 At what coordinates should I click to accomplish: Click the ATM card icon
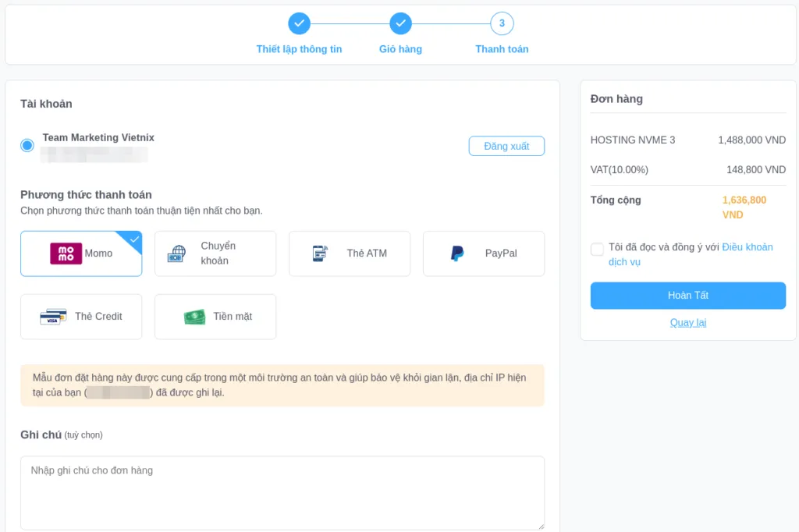coord(320,254)
